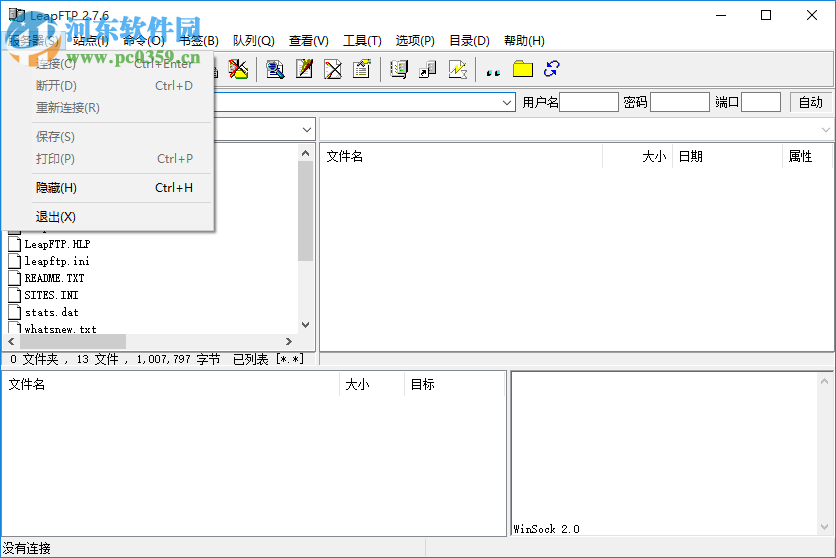
Task: Open the 队列(Q) queue menu
Action: 254,41
